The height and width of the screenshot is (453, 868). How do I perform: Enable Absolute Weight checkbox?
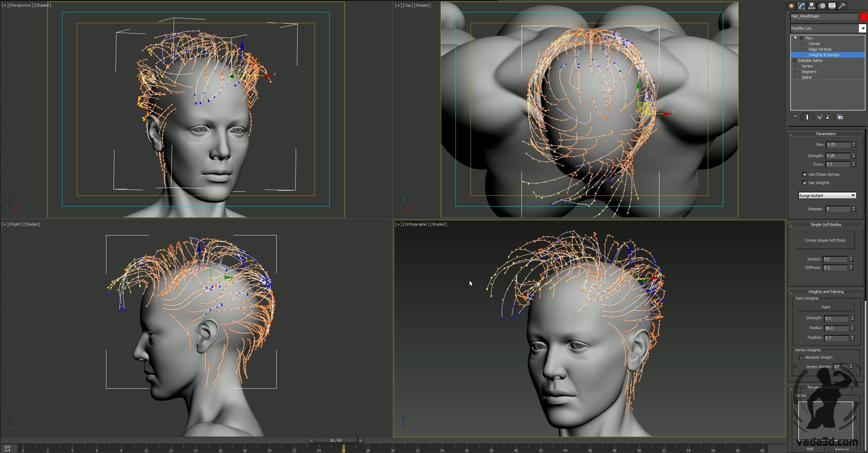click(801, 358)
